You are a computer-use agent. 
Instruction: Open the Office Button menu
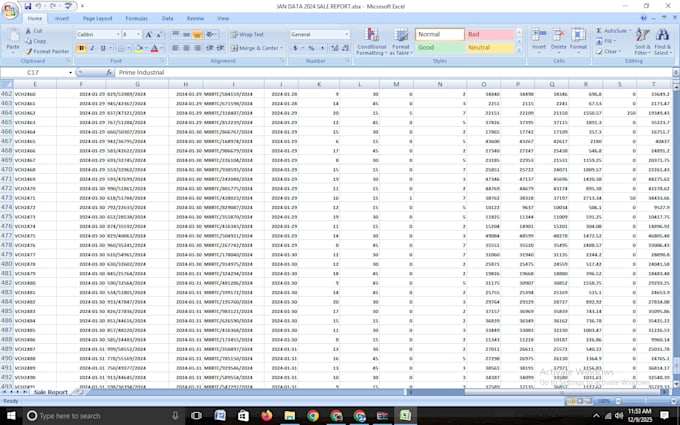coord(10,10)
